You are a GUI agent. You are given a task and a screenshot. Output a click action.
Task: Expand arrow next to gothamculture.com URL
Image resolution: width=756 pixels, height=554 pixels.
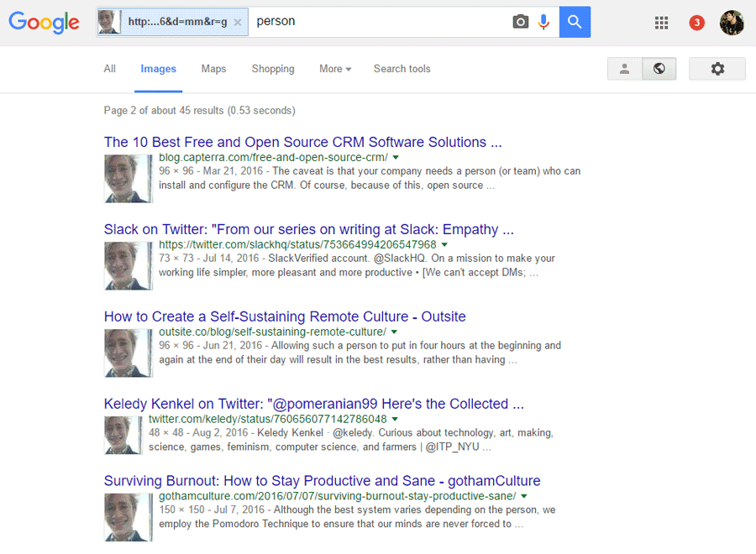pyautogui.click(x=524, y=496)
